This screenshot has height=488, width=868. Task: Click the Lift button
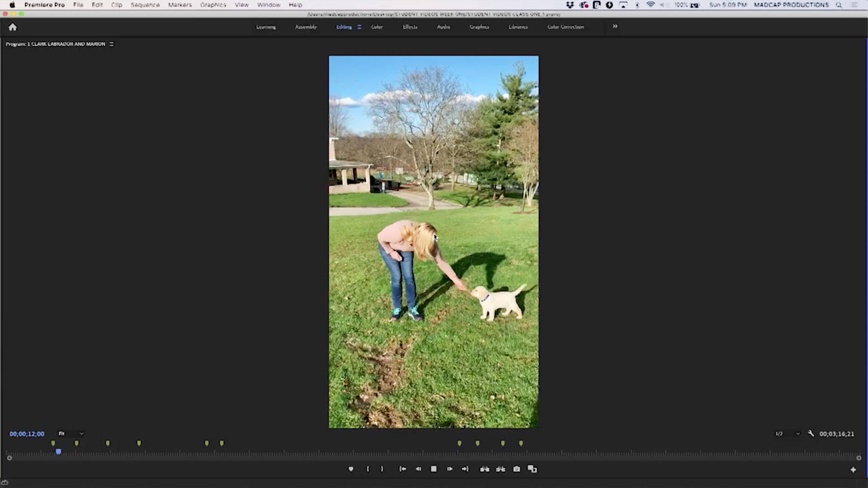click(485, 469)
